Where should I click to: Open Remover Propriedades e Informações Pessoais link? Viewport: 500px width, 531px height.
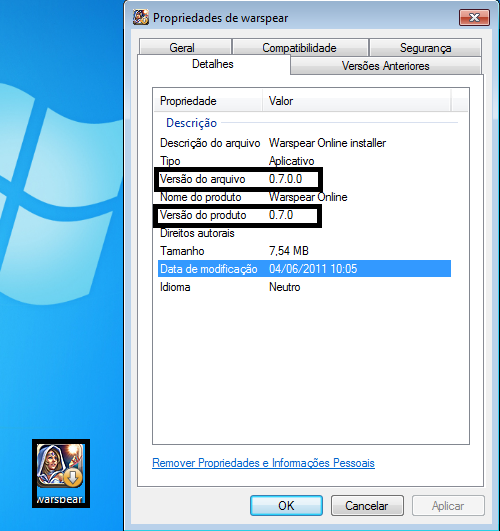[x=263, y=463]
